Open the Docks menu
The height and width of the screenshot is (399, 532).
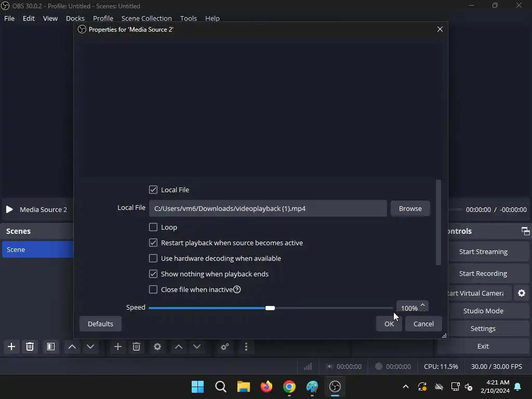pos(75,18)
